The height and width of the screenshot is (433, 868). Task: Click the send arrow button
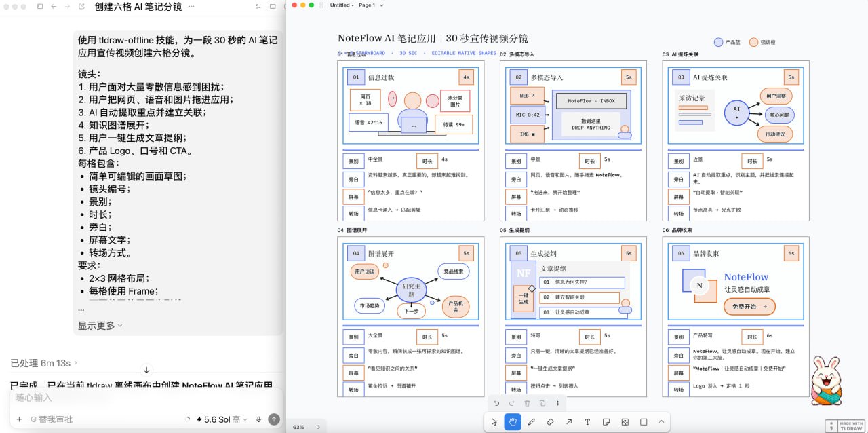pyautogui.click(x=274, y=419)
